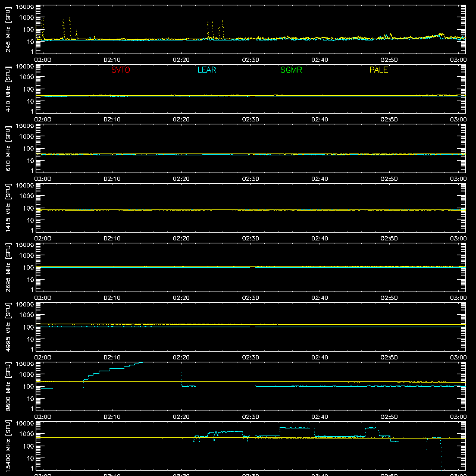476x476 pixels.
Task: Click the 1000 y-tick in 2695 MHz panel
Action: pyautogui.click(x=27, y=256)
